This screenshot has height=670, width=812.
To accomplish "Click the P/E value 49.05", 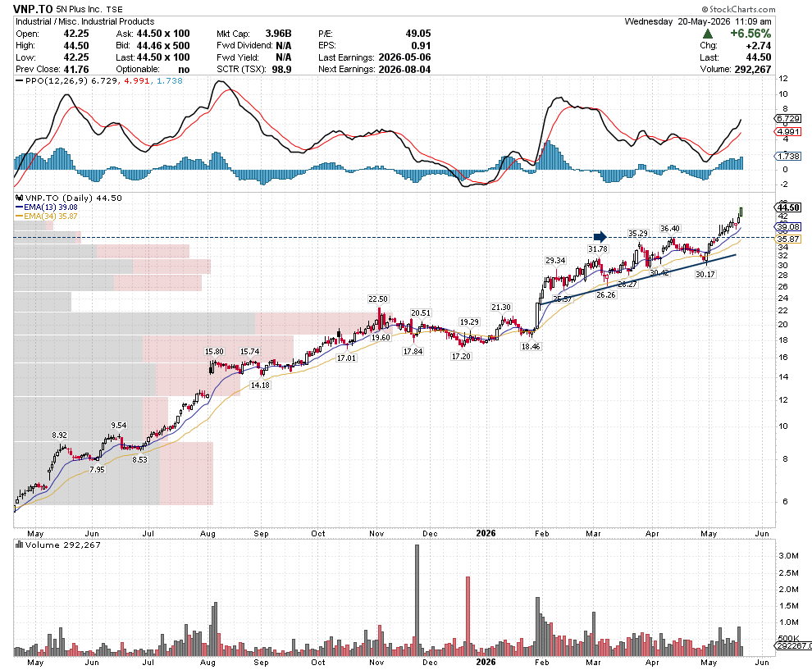I will (x=418, y=34).
